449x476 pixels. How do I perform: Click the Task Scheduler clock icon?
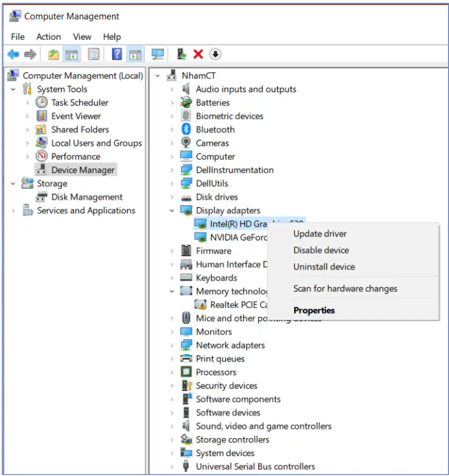pyautogui.click(x=42, y=103)
